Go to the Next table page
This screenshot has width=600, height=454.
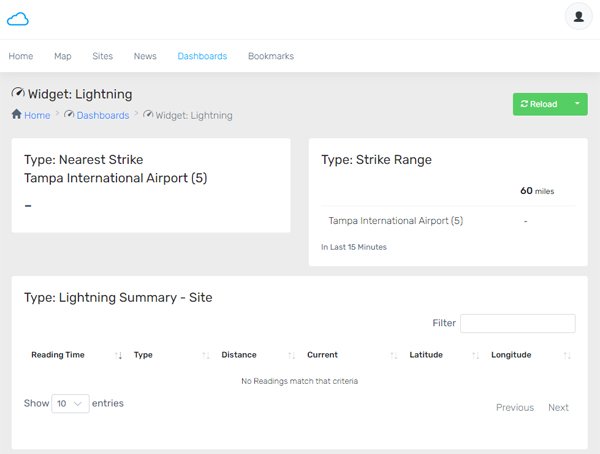pos(558,407)
